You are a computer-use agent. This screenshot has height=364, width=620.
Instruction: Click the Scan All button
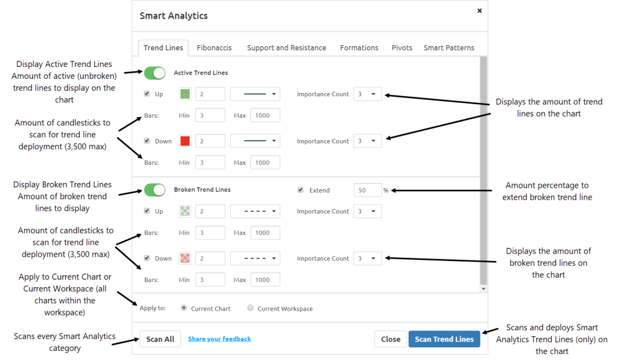(x=160, y=339)
